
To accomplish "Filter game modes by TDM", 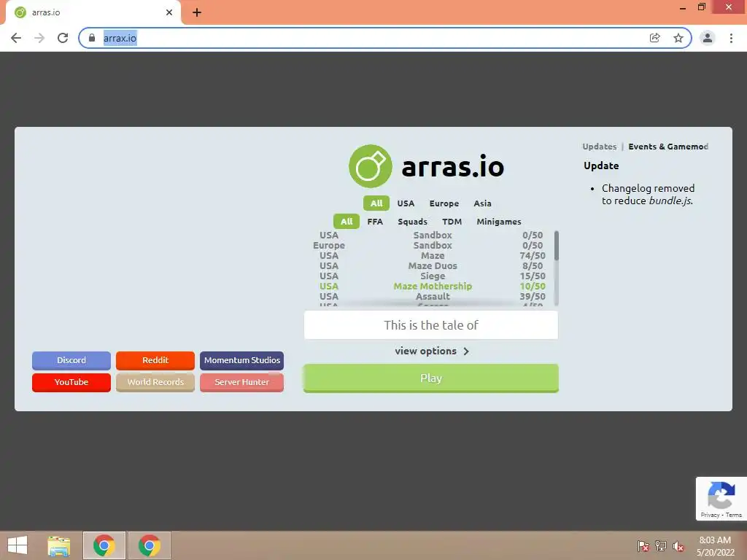I will [x=452, y=222].
